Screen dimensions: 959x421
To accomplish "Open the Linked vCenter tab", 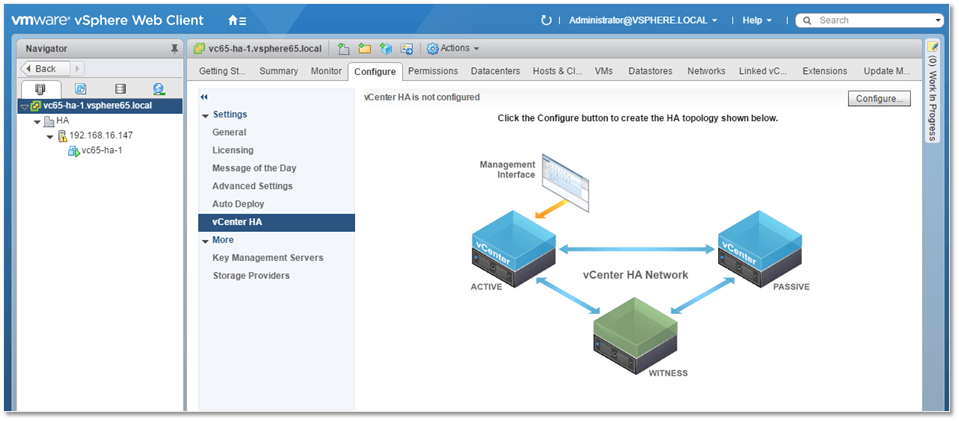I will (763, 71).
